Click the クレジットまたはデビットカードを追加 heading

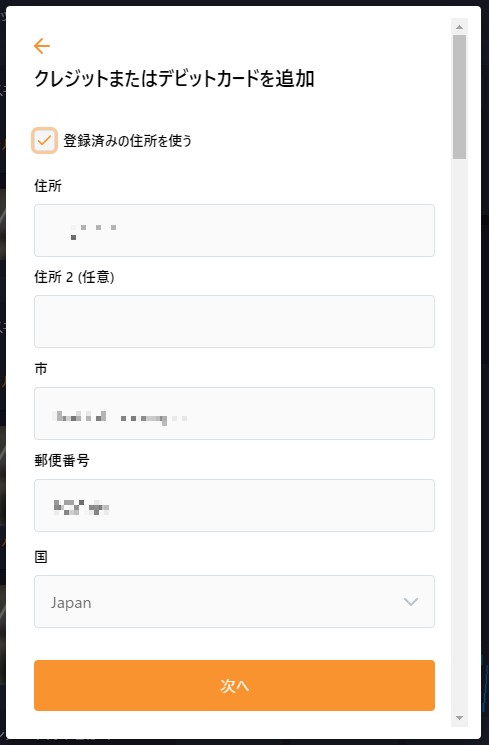(x=174, y=78)
